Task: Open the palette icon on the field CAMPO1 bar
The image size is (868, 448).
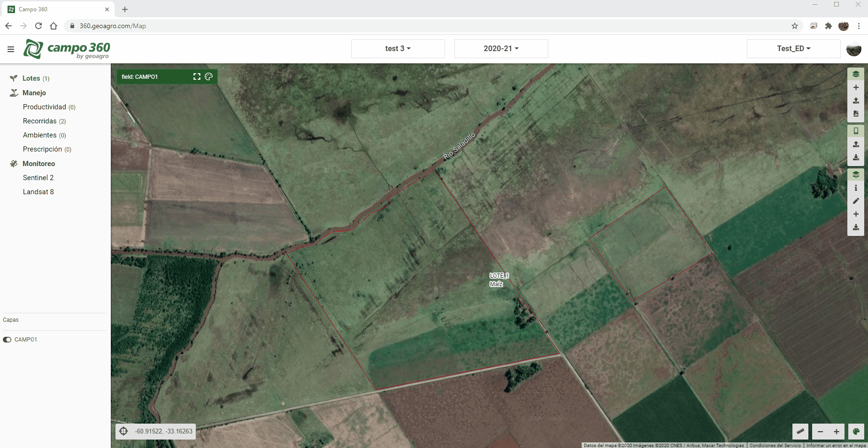Action: click(209, 76)
